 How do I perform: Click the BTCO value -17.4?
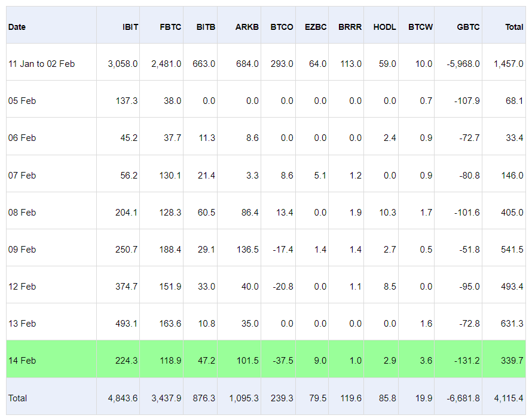[x=283, y=249]
